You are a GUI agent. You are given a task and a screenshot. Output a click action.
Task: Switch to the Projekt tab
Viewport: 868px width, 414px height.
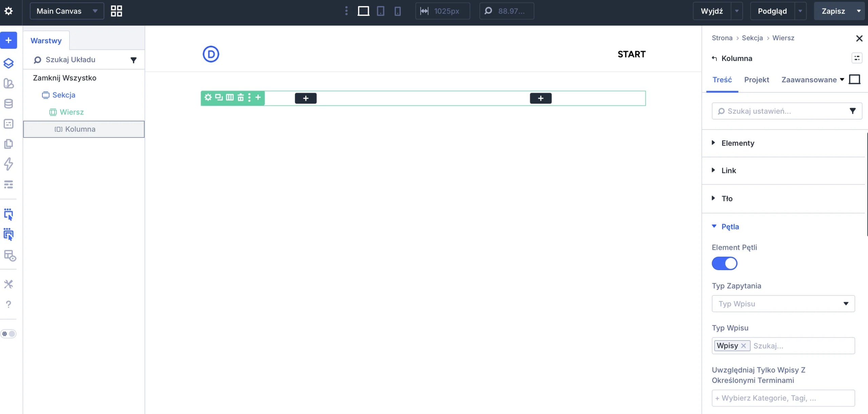[x=757, y=79]
